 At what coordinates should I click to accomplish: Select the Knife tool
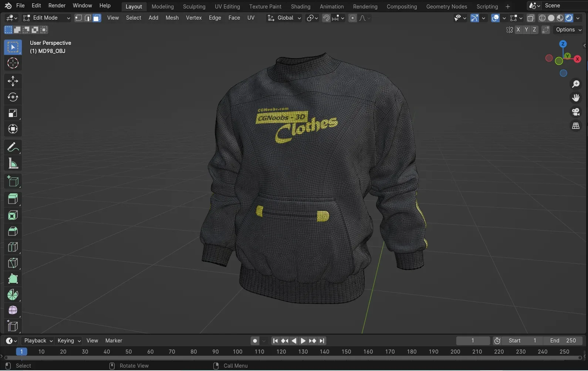[13, 263]
